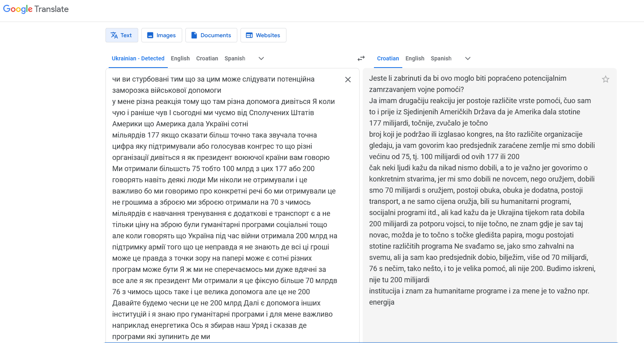
Task: Clear the Ukrainian source text with X
Action: pos(348,80)
